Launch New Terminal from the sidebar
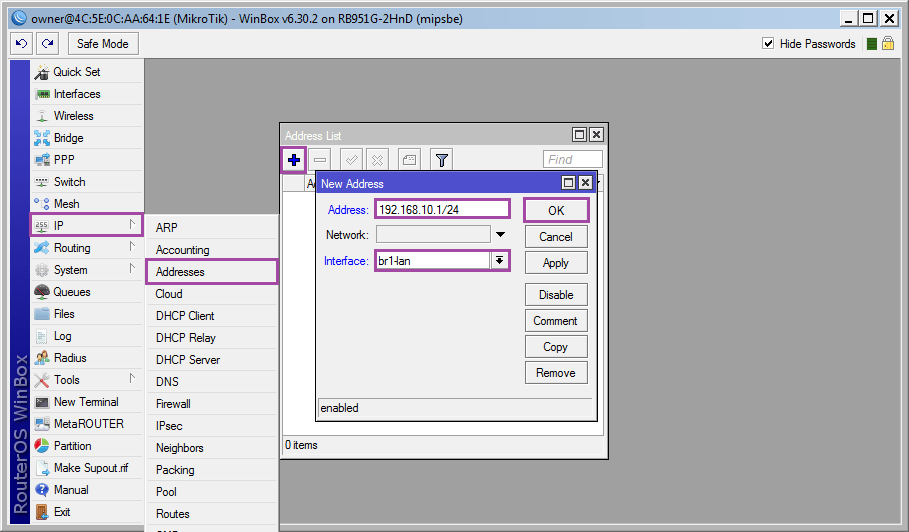This screenshot has width=909, height=532. pos(86,402)
